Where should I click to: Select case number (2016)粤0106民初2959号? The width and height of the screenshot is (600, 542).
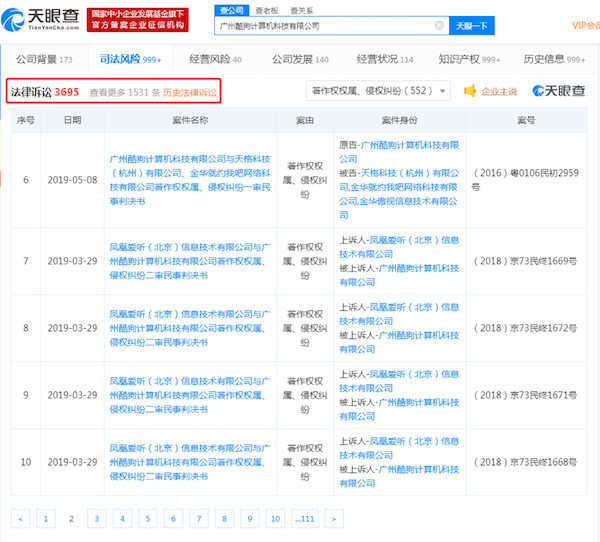coord(526,180)
